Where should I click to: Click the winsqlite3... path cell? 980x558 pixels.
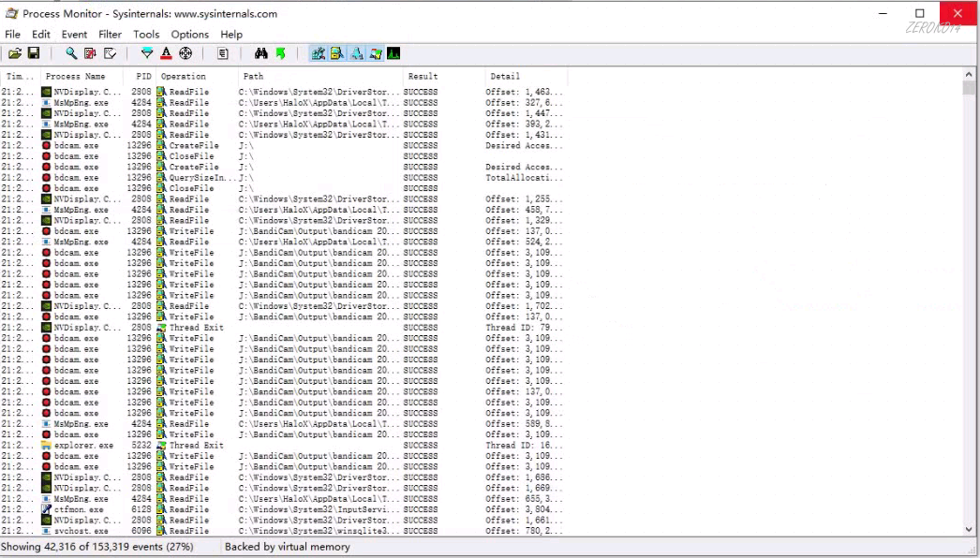pos(319,531)
